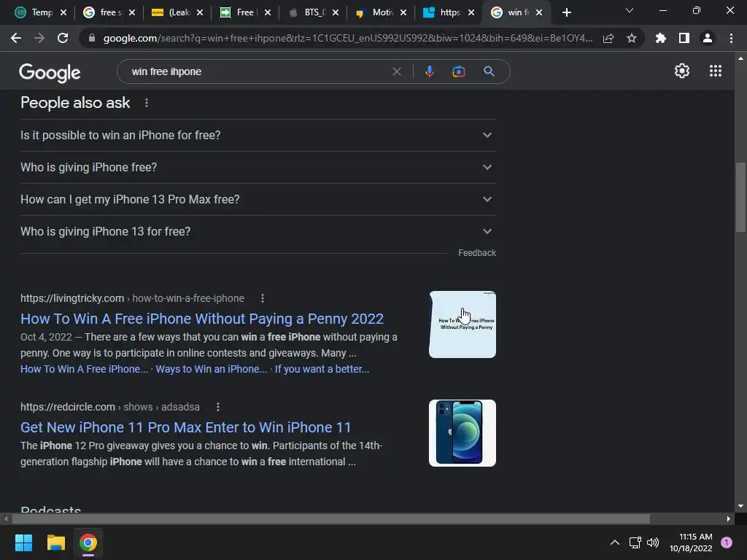Close the BTS_ tab
Viewport: 747px width, 560px height.
(x=336, y=12)
